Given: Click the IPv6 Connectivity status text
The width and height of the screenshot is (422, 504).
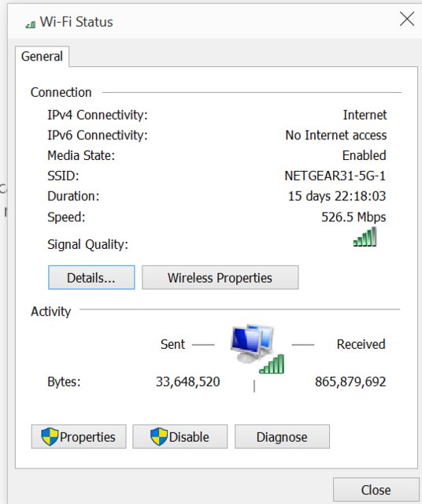Looking at the screenshot, I should (336, 135).
